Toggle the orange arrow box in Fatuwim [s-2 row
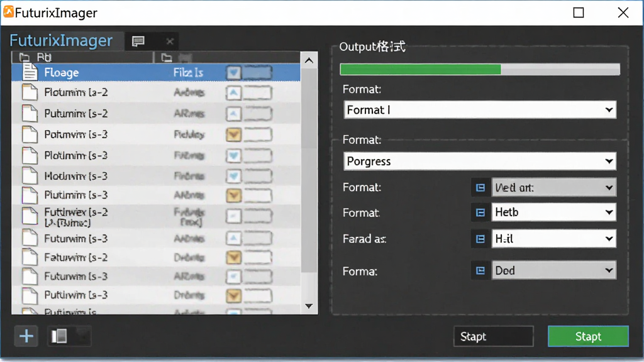 [x=234, y=257]
